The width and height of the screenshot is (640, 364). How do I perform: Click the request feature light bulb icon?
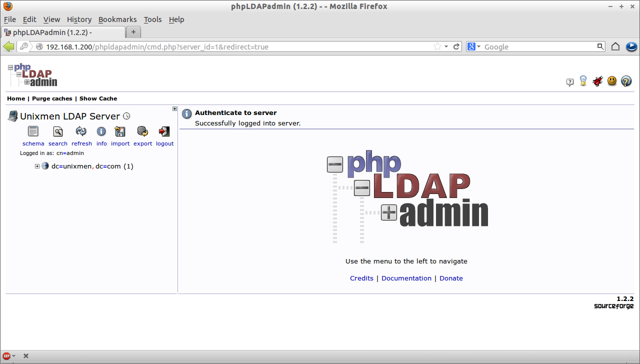pos(583,81)
